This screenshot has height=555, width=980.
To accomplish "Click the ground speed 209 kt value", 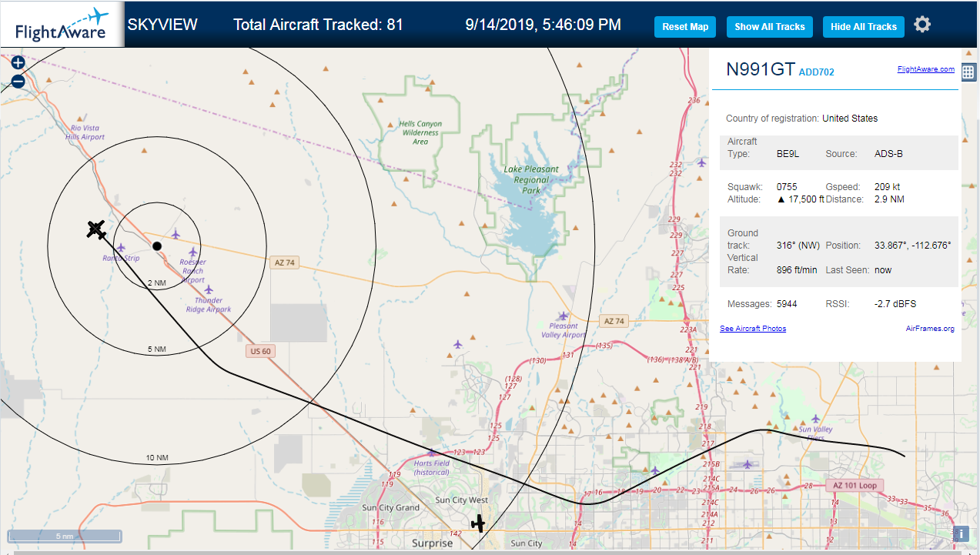I will coord(888,187).
